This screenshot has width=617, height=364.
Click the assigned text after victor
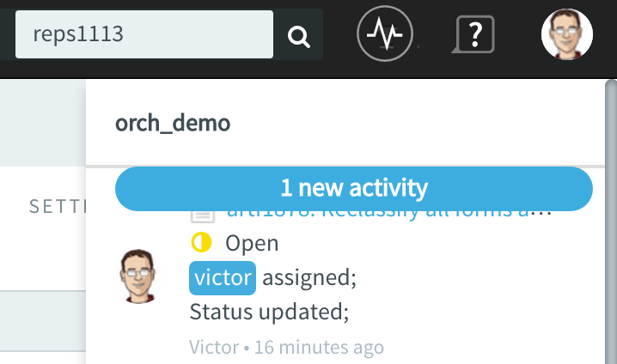click(x=309, y=277)
